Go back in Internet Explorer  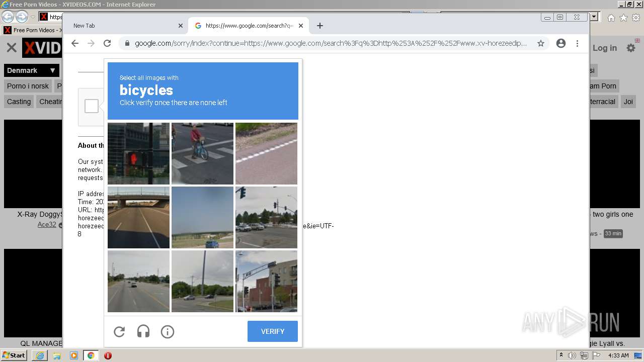8,17
